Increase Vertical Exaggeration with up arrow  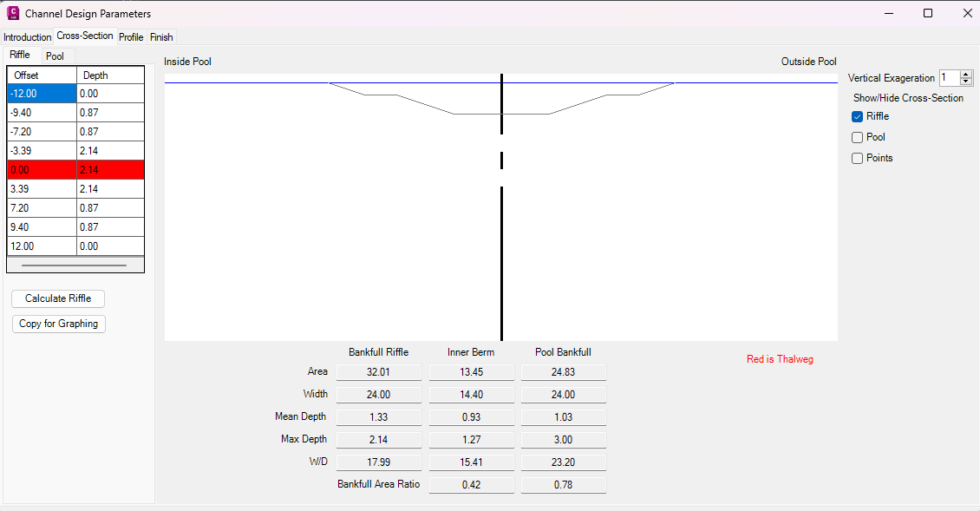point(966,75)
